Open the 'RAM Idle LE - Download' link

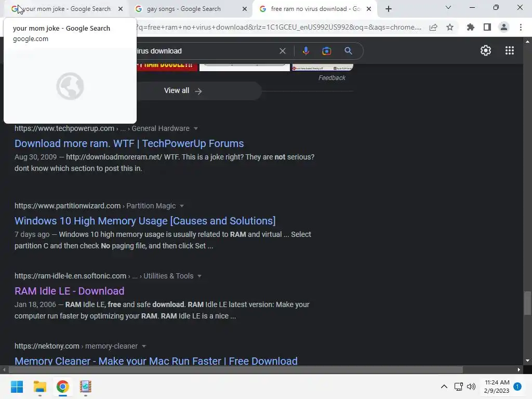coord(69,291)
